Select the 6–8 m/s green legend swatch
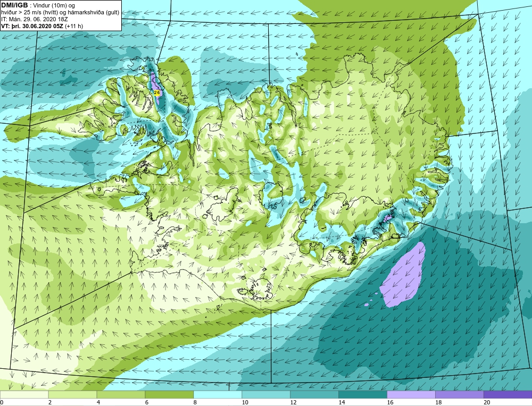 tap(169, 395)
